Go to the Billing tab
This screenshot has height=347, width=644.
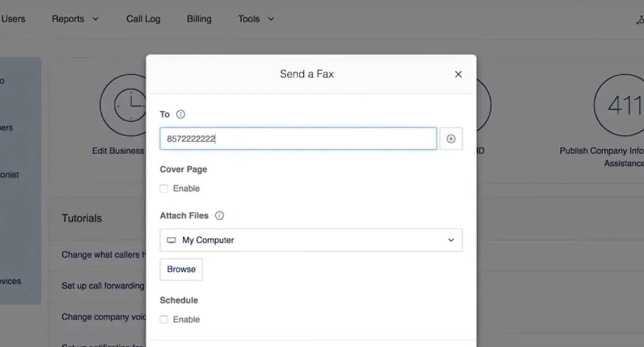tap(199, 19)
